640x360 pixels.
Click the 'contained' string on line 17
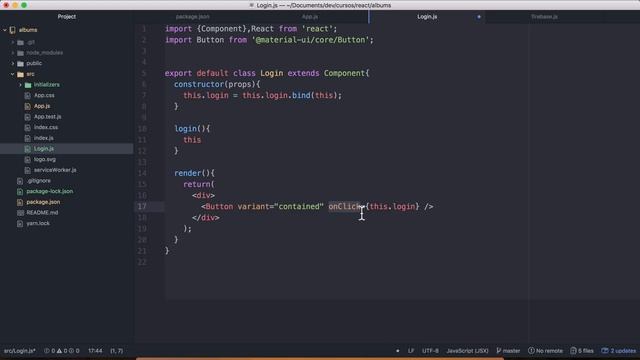299,207
